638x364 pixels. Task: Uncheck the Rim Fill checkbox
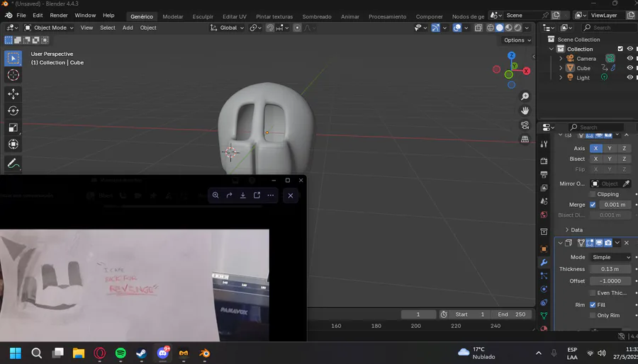coord(593,305)
